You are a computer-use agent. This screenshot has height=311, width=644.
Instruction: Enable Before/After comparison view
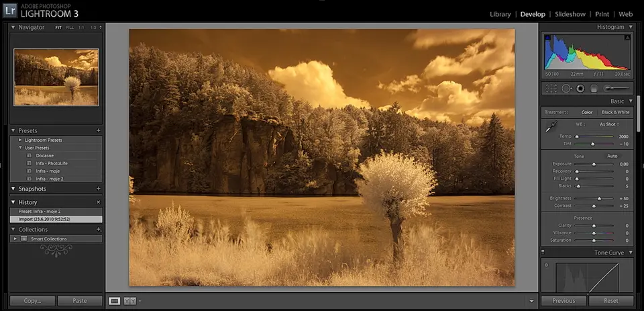click(129, 301)
